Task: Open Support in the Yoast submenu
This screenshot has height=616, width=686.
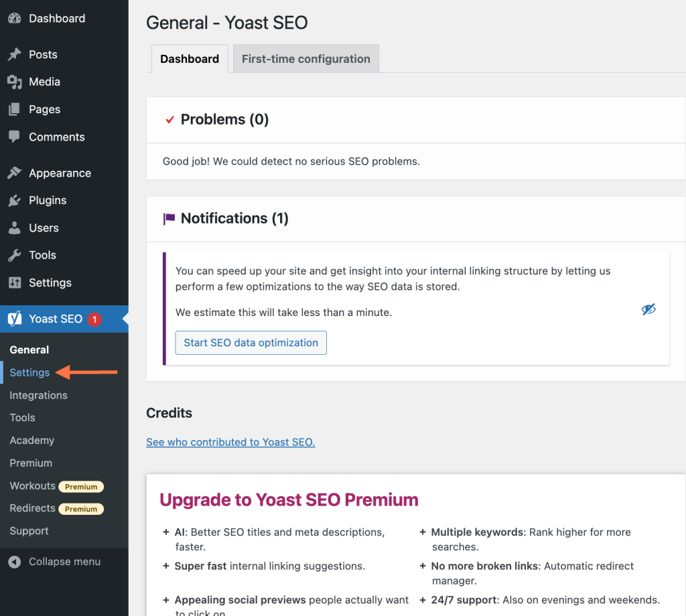Action: coord(29,531)
